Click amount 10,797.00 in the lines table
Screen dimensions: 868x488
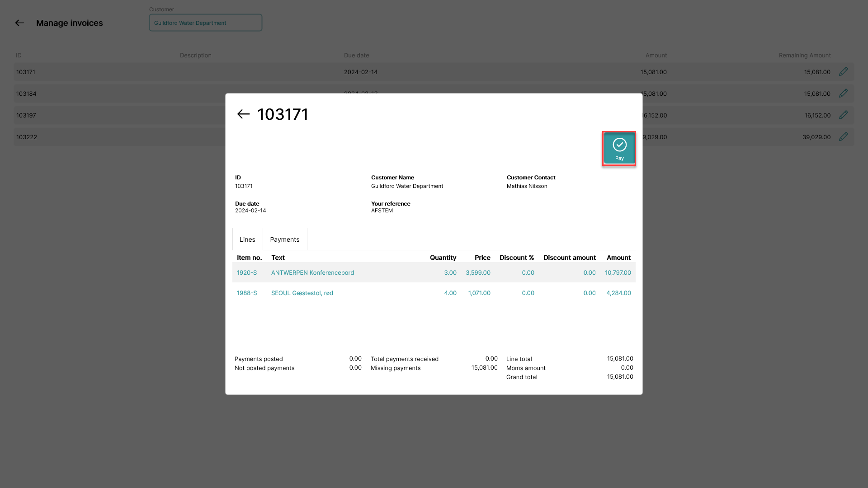tap(618, 272)
